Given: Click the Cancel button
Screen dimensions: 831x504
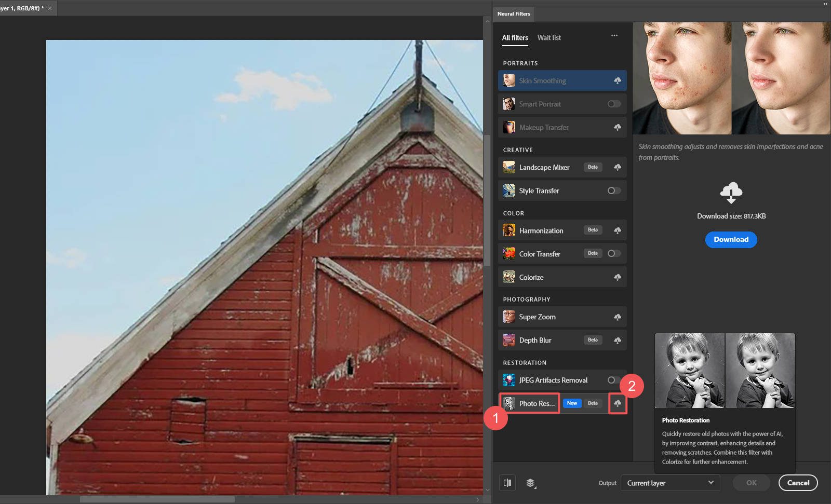Looking at the screenshot, I should point(798,483).
